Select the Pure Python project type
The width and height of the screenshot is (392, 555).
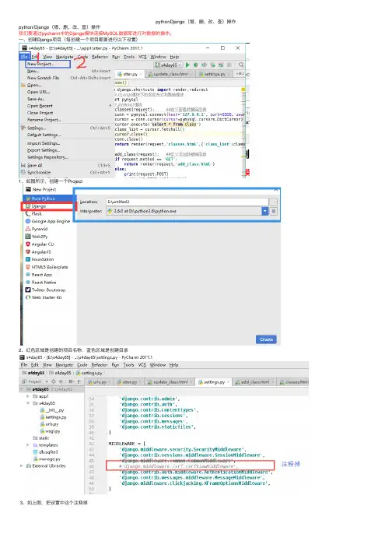(40, 198)
